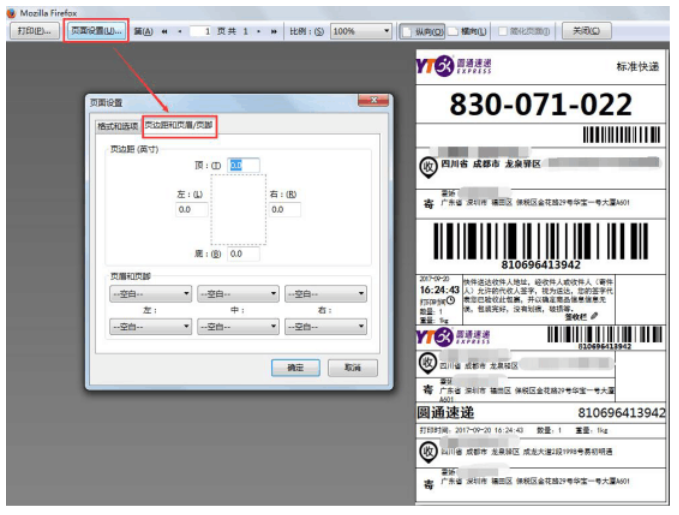This screenshot has height=515, width=679.
Task: Click the next page arrow
Action: [x=259, y=31]
